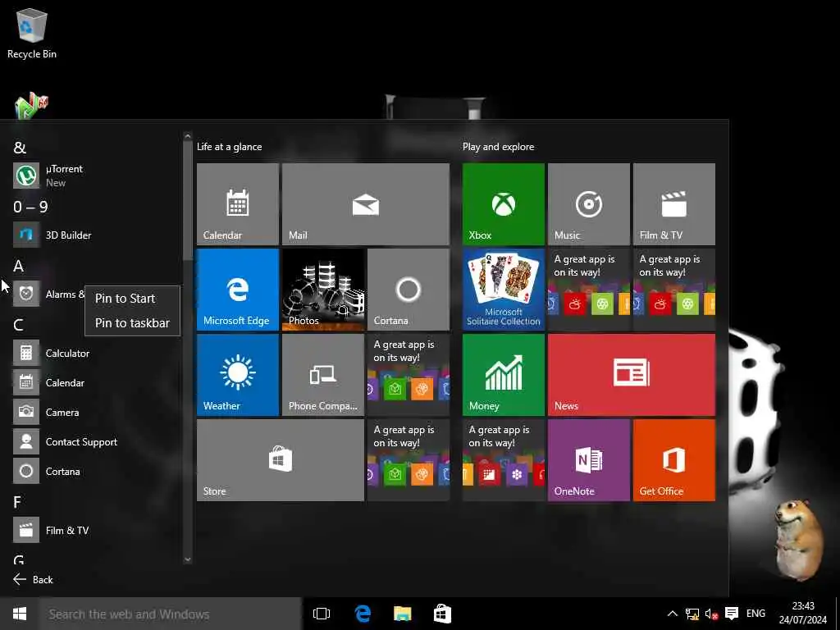Screen dimensions: 840x630
Task: Click 'A great app is on its way' tile beside Weather row
Action: pos(409,374)
